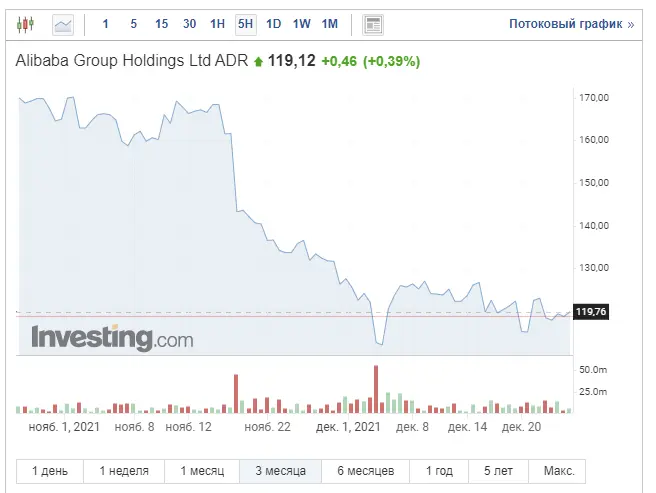Set the 1 minute interval

[105, 24]
